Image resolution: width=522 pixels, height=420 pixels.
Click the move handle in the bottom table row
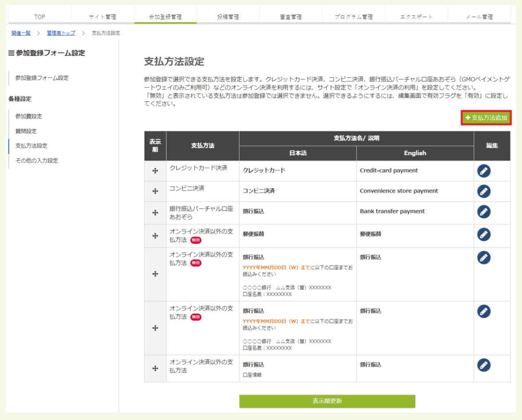click(x=155, y=369)
